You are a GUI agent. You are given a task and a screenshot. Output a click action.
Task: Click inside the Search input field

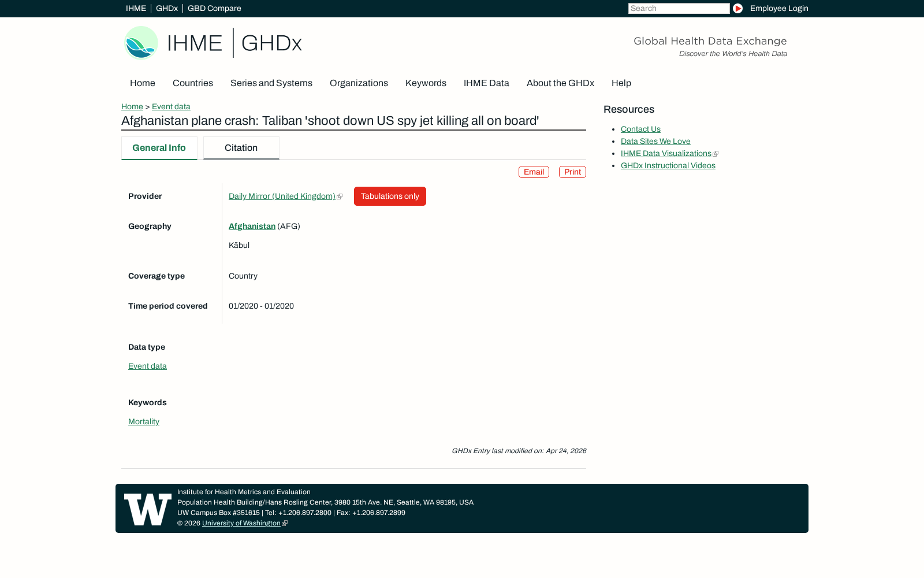[x=679, y=8]
